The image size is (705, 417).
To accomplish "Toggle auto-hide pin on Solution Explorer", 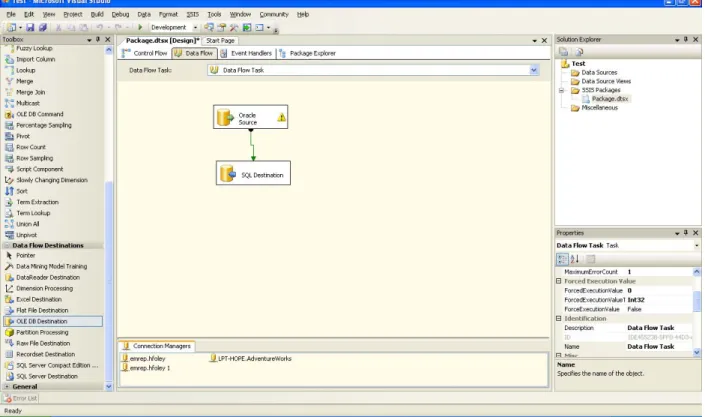I will point(686,40).
